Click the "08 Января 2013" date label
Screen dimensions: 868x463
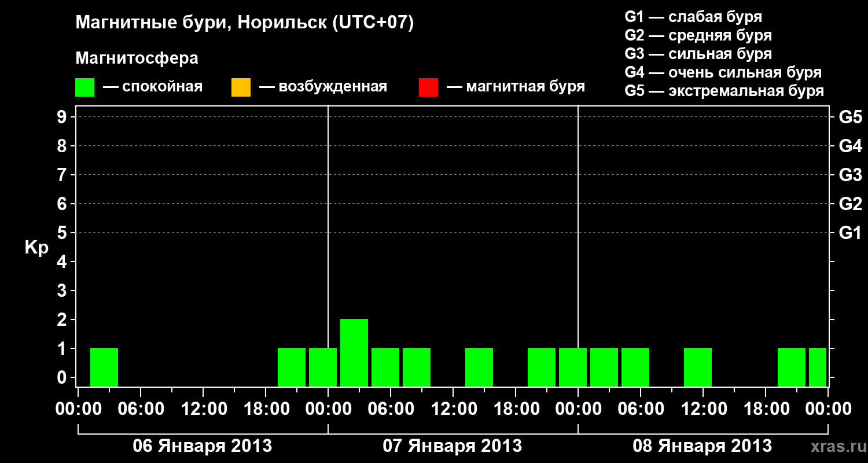(703, 446)
